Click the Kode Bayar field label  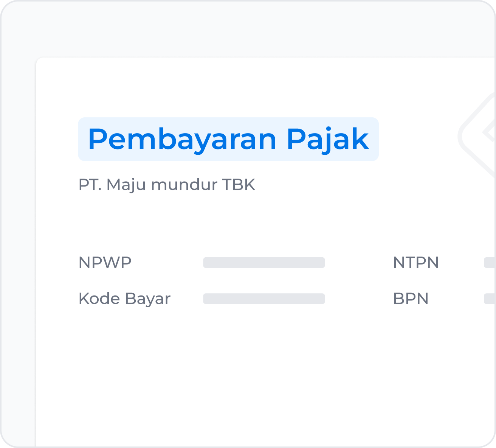[x=124, y=299]
